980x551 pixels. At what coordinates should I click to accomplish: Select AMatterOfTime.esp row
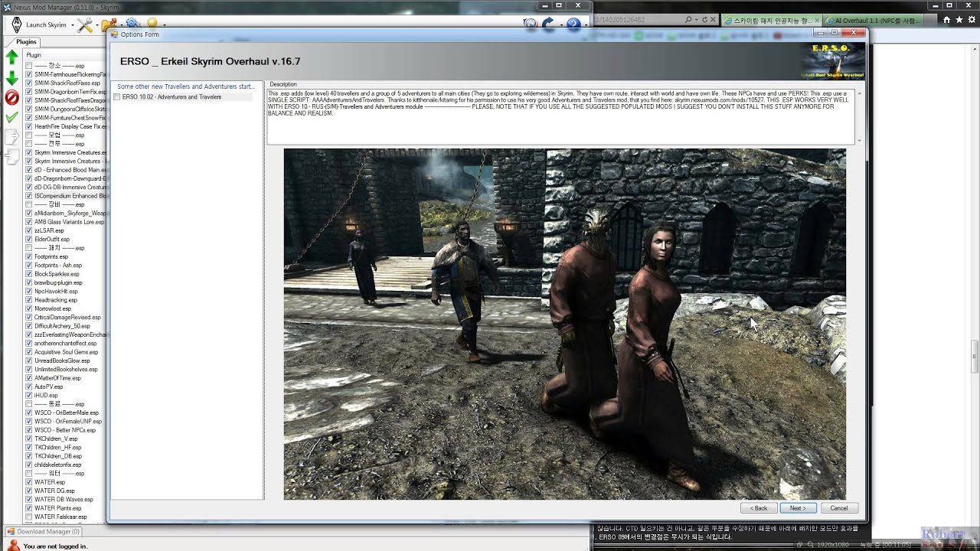point(57,378)
